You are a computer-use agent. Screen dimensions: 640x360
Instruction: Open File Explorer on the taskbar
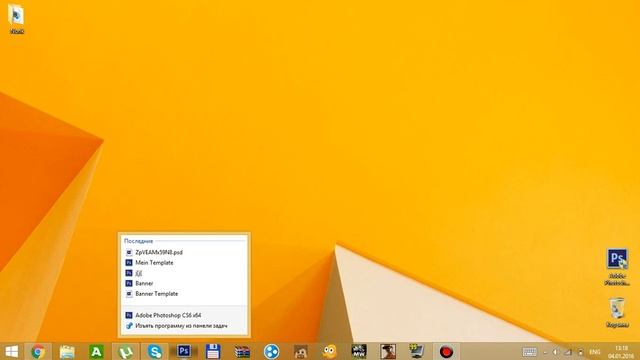(67, 351)
